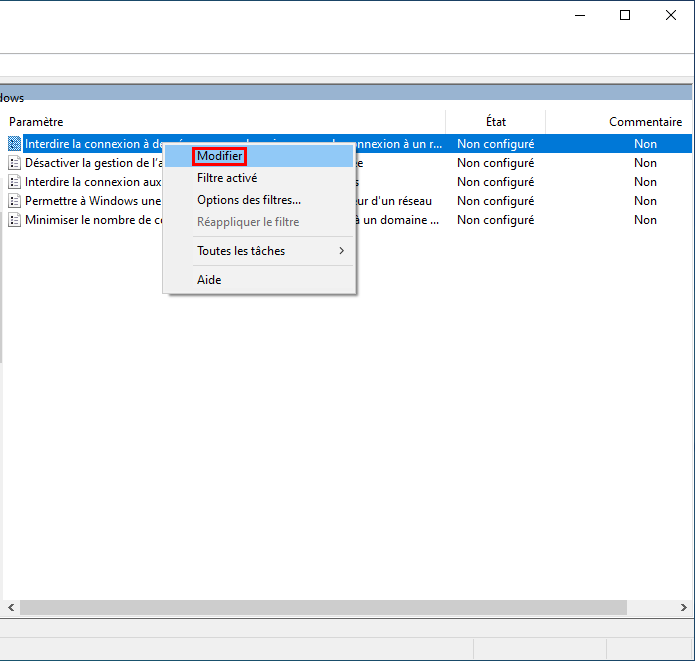Click the left arrow of the horizontal scrollbar

click(11, 607)
